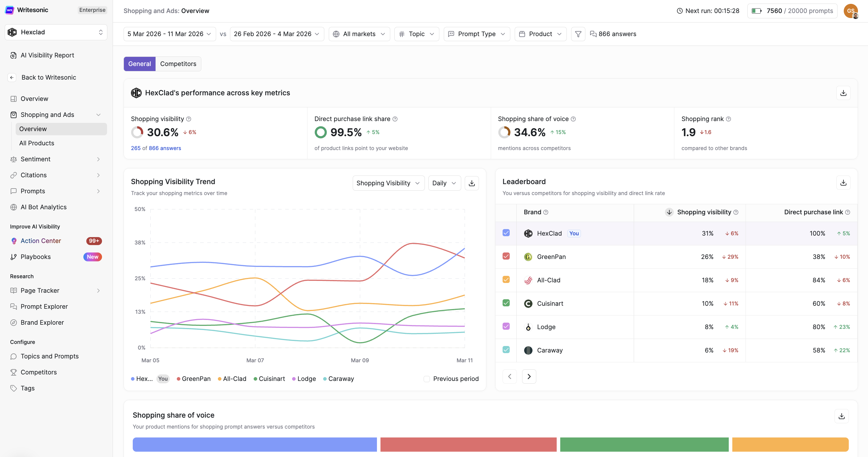Download the HexClad performance metrics card
The width and height of the screenshot is (868, 457).
[x=843, y=93]
